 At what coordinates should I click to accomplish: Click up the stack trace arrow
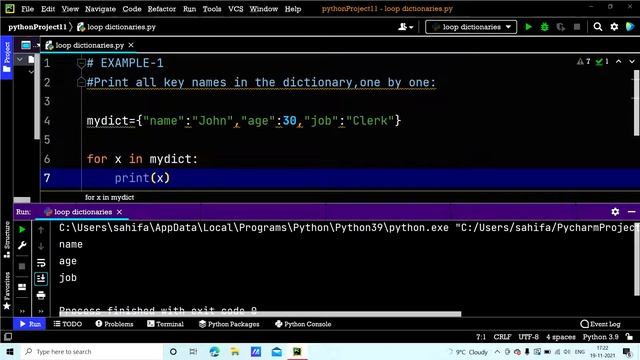click(x=41, y=230)
